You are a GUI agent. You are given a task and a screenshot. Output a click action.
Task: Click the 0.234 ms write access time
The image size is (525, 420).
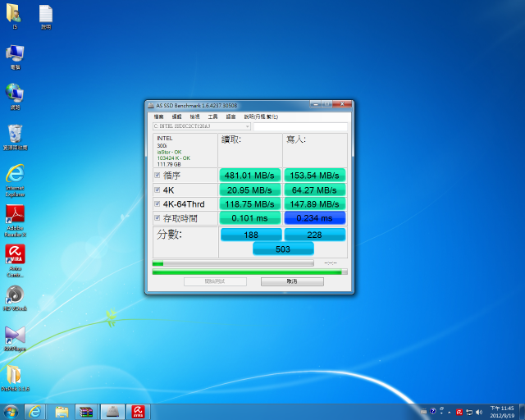coord(315,218)
